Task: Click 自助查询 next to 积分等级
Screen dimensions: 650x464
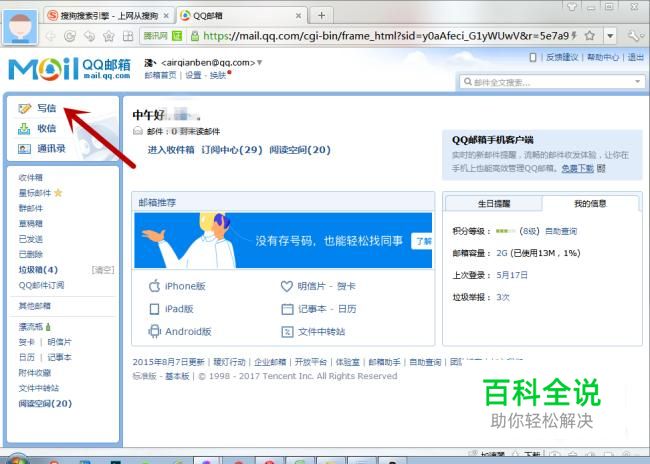Action: coord(560,231)
